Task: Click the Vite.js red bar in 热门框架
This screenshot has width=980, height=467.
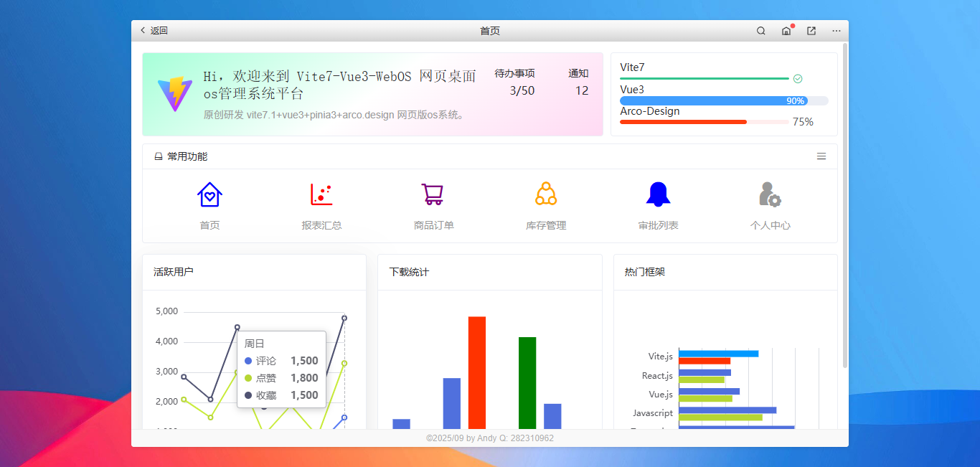Action: (x=705, y=361)
